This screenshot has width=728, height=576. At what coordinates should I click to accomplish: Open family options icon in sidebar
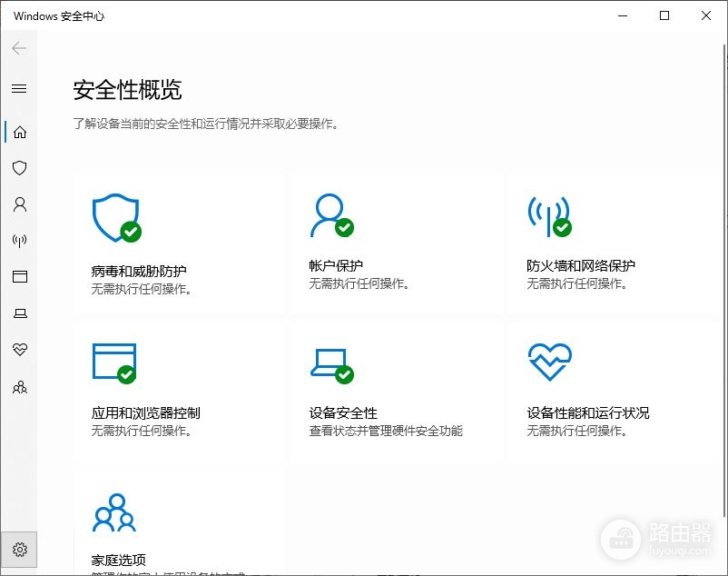point(19,386)
